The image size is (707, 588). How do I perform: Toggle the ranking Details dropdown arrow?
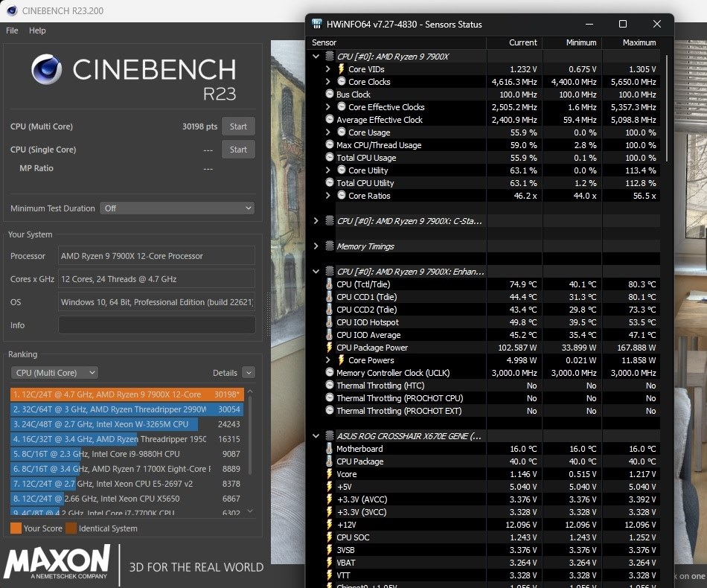point(249,372)
